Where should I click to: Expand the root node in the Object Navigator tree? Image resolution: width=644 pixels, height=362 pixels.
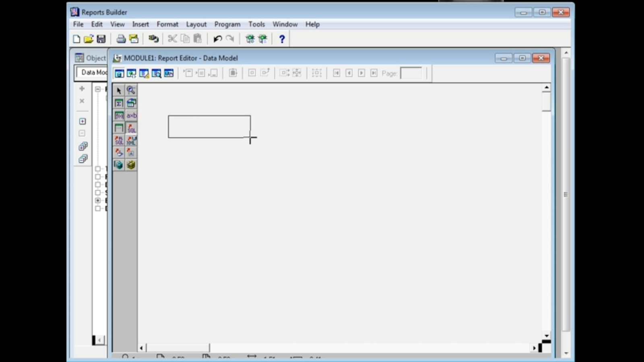pos(98,89)
